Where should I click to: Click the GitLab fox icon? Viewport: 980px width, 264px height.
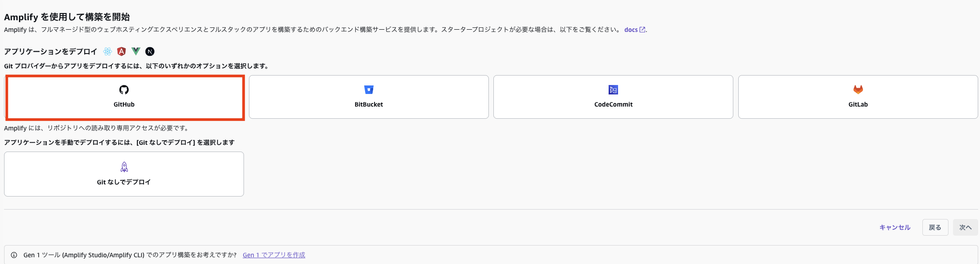858,89
